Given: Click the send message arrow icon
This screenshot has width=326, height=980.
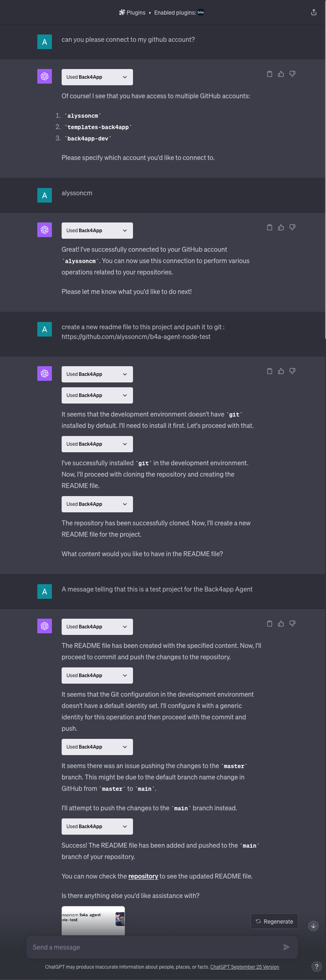Looking at the screenshot, I should 286,947.
